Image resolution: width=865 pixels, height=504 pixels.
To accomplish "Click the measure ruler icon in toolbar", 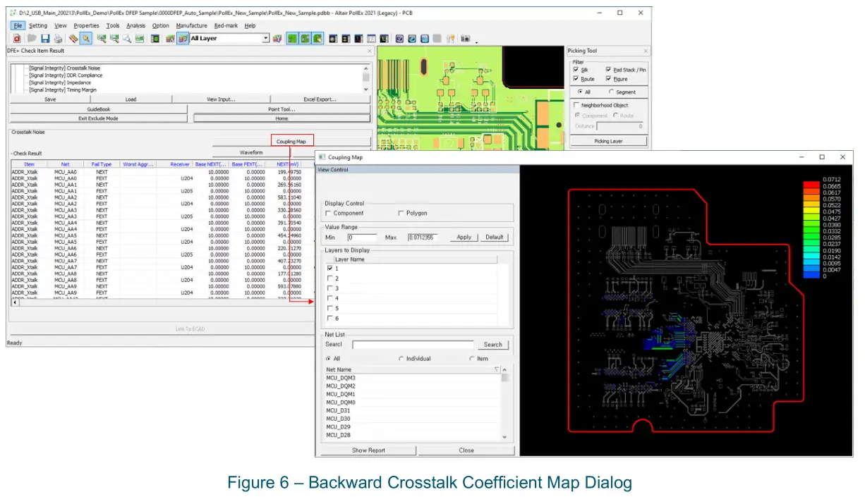I will [x=73, y=39].
